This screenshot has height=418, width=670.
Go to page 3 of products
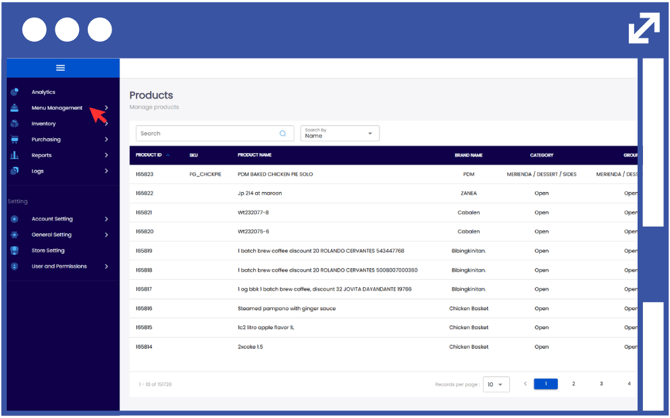601,384
